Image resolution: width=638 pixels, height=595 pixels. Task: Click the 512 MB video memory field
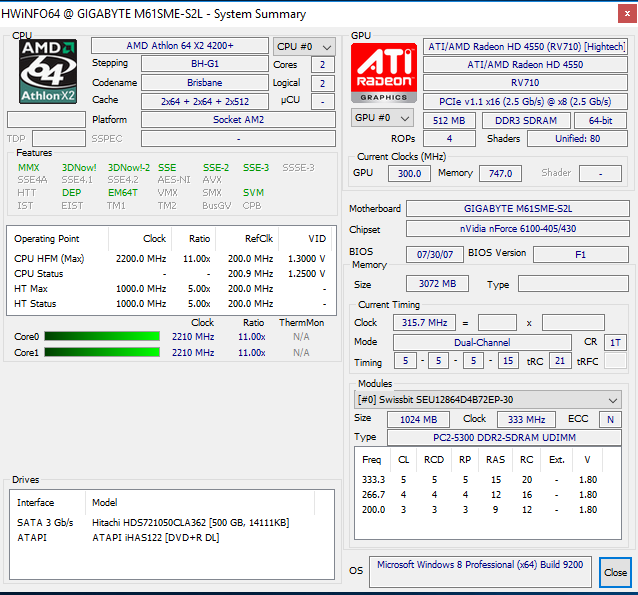coord(449,120)
